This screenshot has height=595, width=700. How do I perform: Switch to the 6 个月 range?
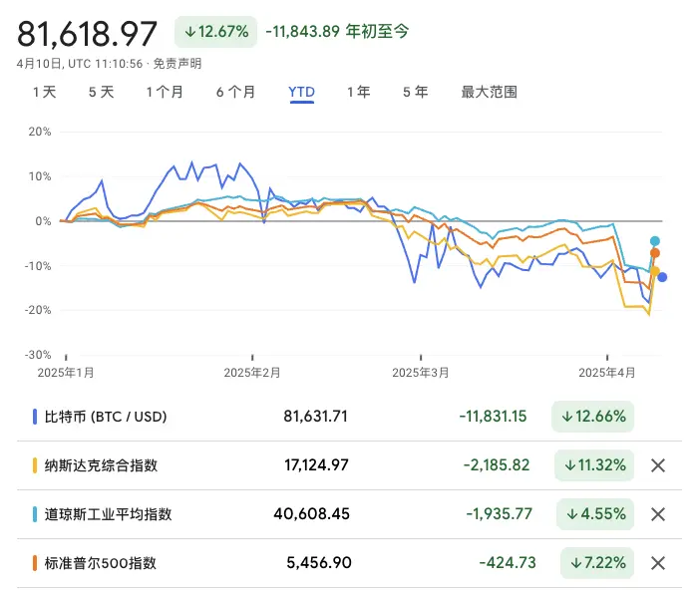[x=235, y=92]
